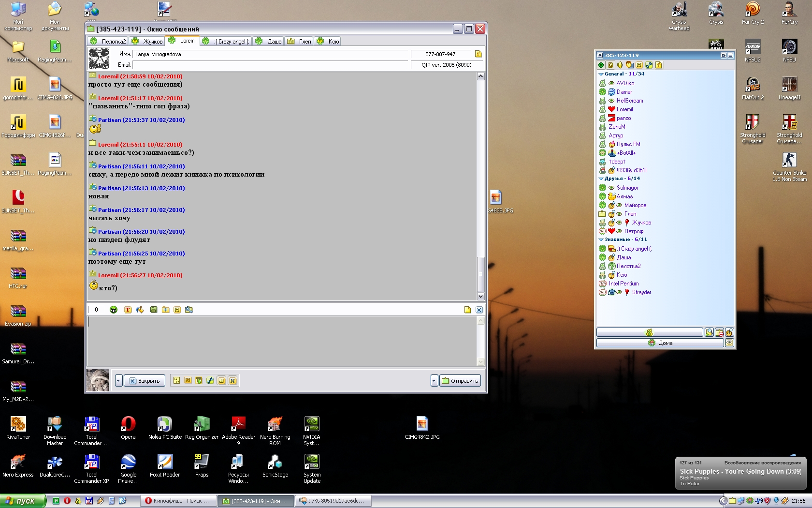Toggle the show groups 'G' button

coord(610,65)
